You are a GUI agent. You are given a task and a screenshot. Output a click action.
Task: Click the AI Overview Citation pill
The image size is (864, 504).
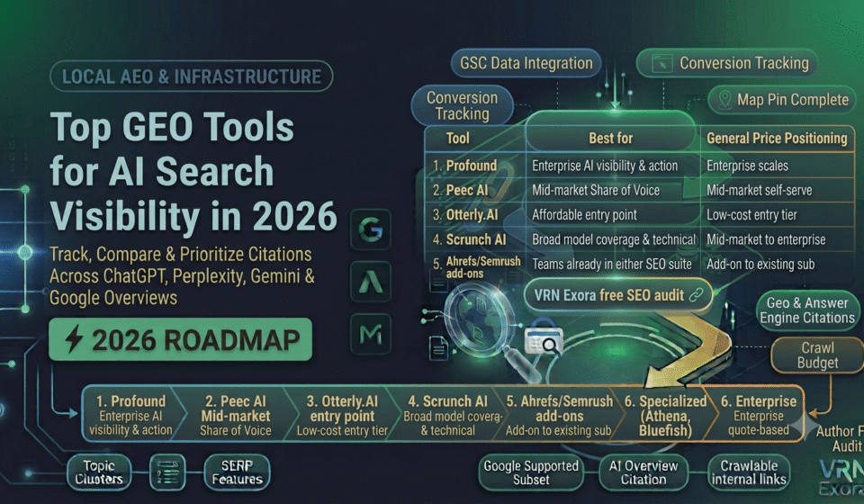point(643,472)
